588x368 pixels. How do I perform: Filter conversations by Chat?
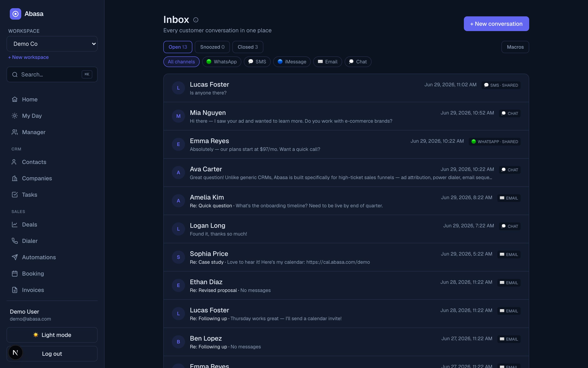pyautogui.click(x=358, y=62)
